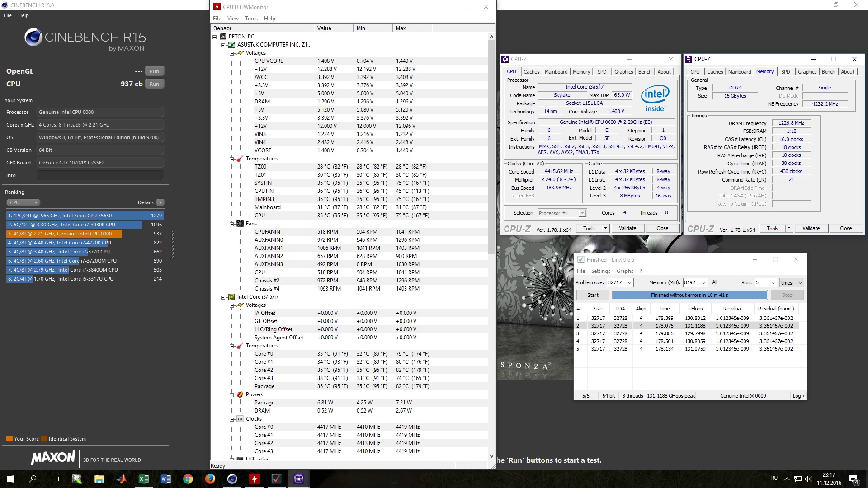Click Details arrow icon in Ranking
The width and height of the screenshot is (868, 488).
tap(160, 202)
